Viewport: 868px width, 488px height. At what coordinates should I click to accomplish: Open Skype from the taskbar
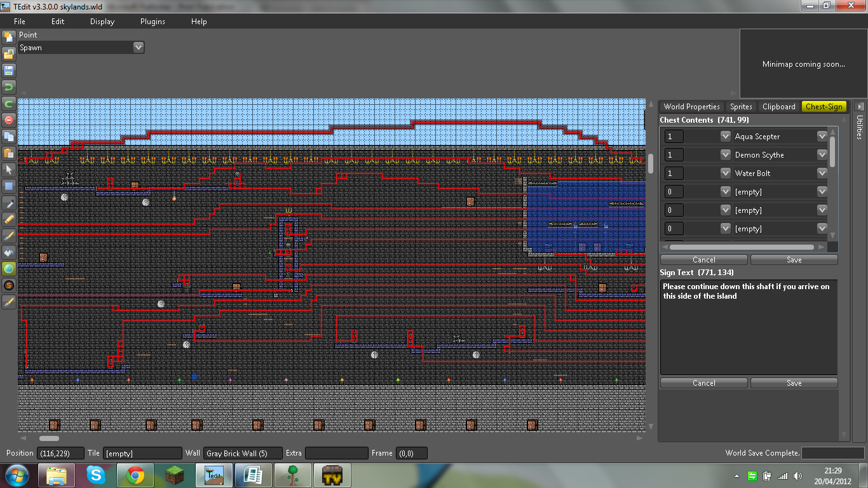coord(97,475)
